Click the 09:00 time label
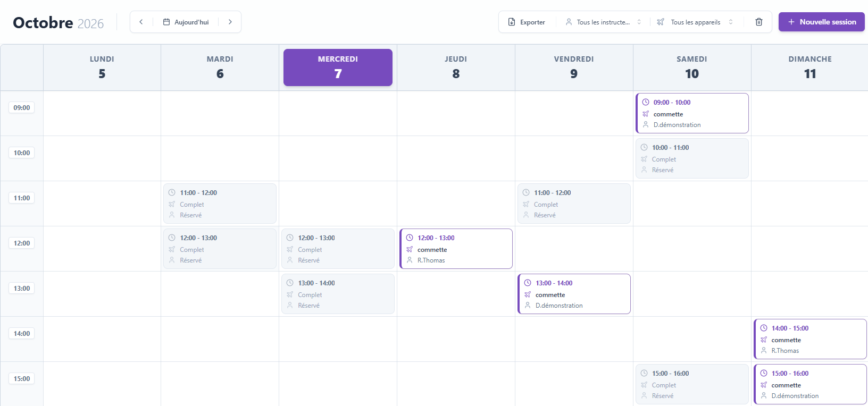The width and height of the screenshot is (868, 406). click(22, 107)
